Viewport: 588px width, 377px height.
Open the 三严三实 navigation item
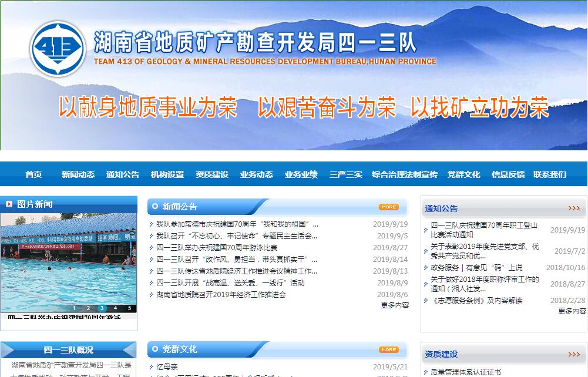click(346, 174)
